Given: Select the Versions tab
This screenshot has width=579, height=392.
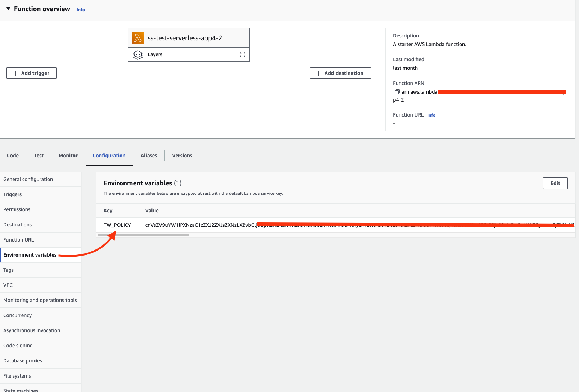Looking at the screenshot, I should click(182, 156).
